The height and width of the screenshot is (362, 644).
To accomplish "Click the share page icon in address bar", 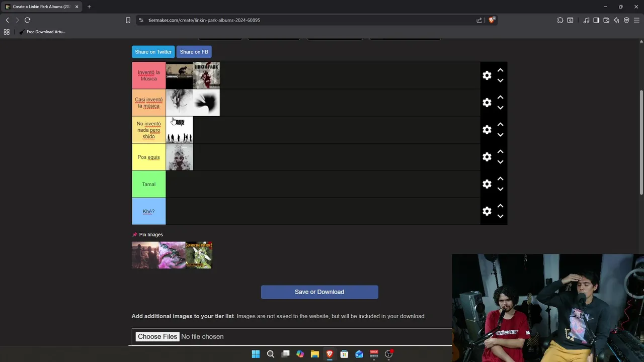I will pos(479,20).
